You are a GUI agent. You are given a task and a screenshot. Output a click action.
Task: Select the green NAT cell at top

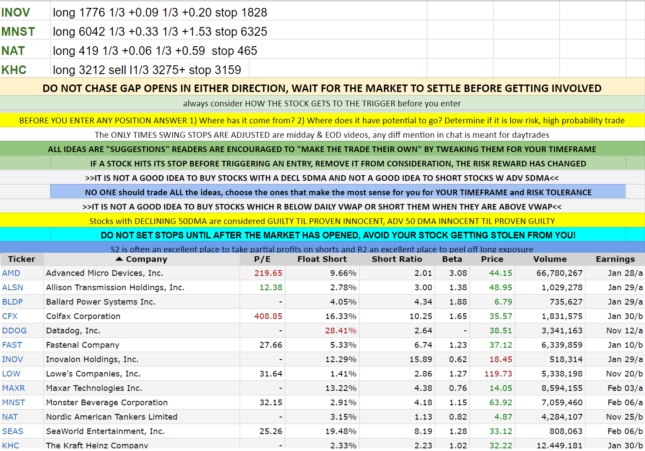pos(25,51)
